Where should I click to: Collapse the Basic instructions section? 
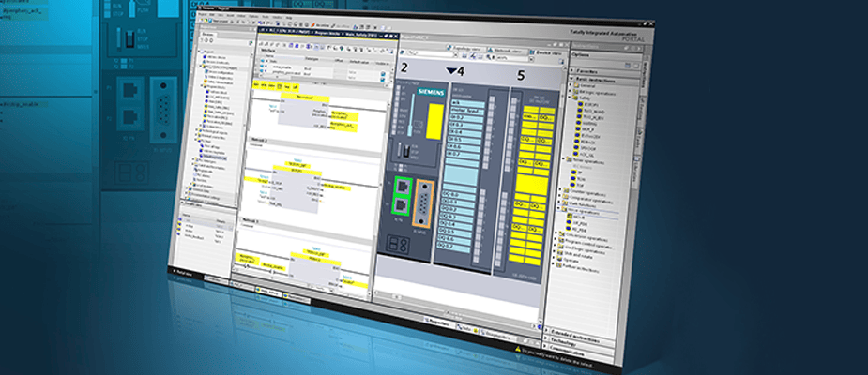click(x=571, y=79)
